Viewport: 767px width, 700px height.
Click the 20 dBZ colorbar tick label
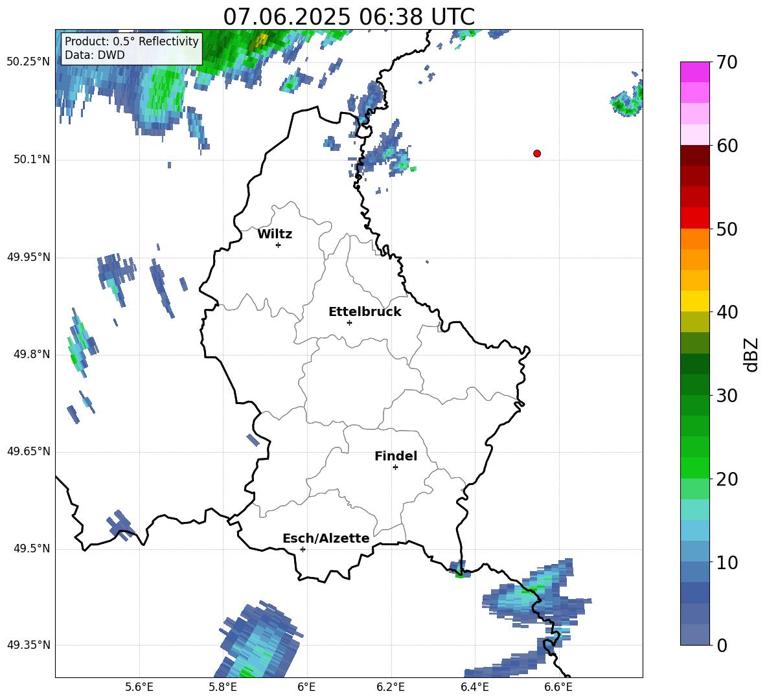pos(727,479)
